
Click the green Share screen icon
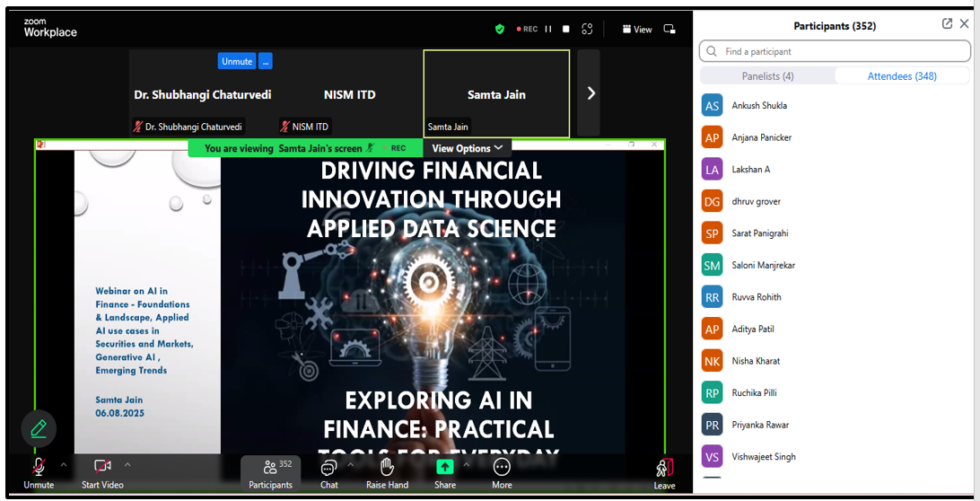coord(445,468)
